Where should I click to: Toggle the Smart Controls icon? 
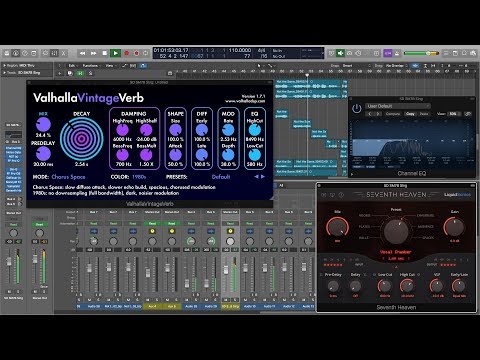(x=45, y=53)
